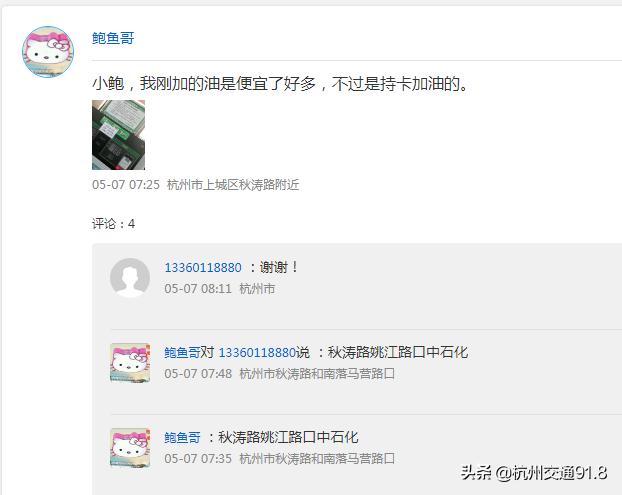Screen dimensions: 622x495
Task: Click the post timestamp 05-07 07:25
Action: (126, 184)
